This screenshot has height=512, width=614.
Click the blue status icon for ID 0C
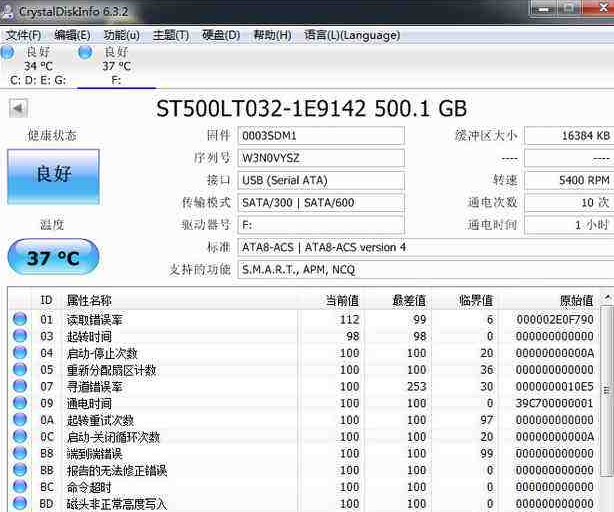(20, 436)
